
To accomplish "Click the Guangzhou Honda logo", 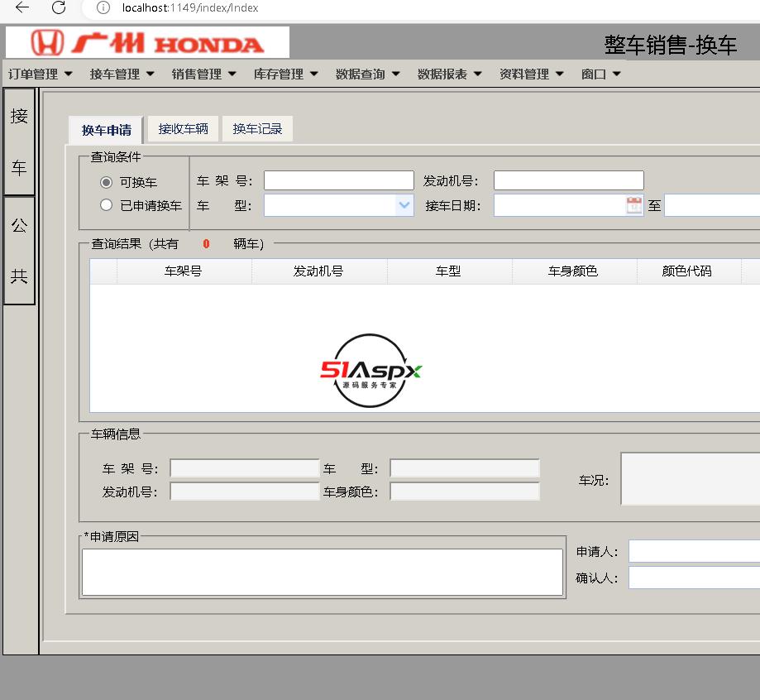I will [147, 43].
